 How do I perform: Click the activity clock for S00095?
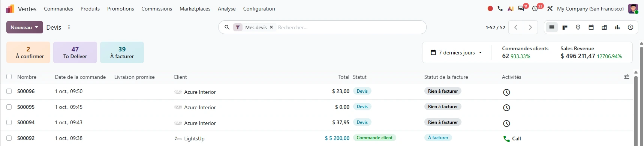(506, 108)
